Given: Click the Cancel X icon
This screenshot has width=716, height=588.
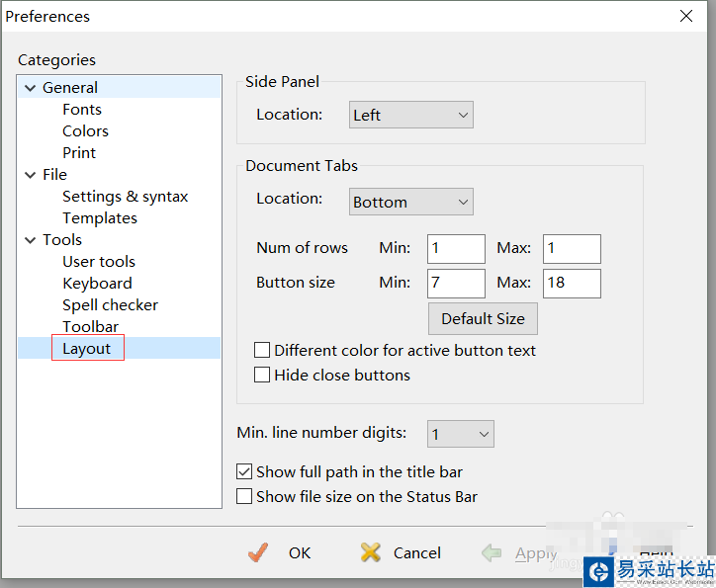Looking at the screenshot, I should 371,552.
